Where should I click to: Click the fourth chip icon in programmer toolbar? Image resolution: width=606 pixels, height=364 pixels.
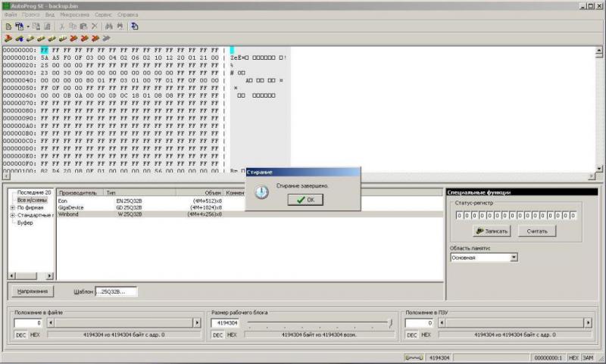(41, 38)
